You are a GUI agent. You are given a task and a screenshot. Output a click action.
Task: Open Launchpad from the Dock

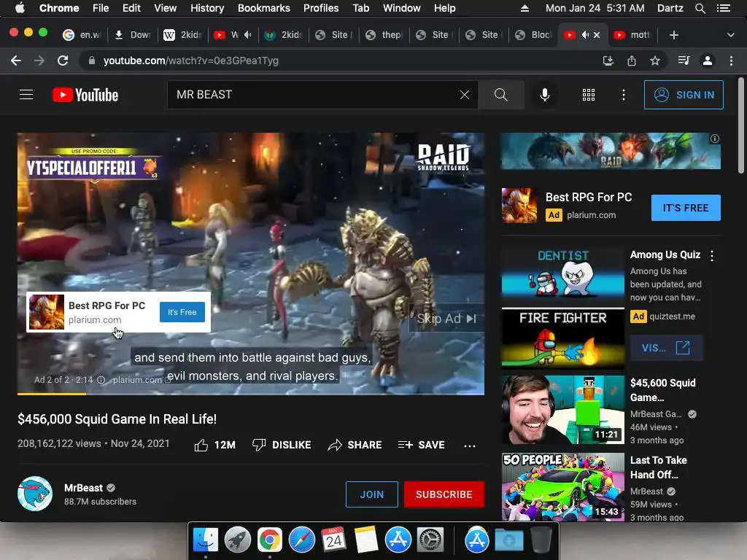pos(237,540)
